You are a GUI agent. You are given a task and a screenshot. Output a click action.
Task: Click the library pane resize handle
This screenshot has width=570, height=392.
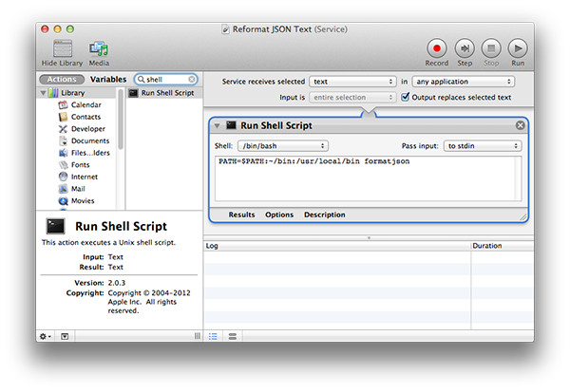coord(198,336)
